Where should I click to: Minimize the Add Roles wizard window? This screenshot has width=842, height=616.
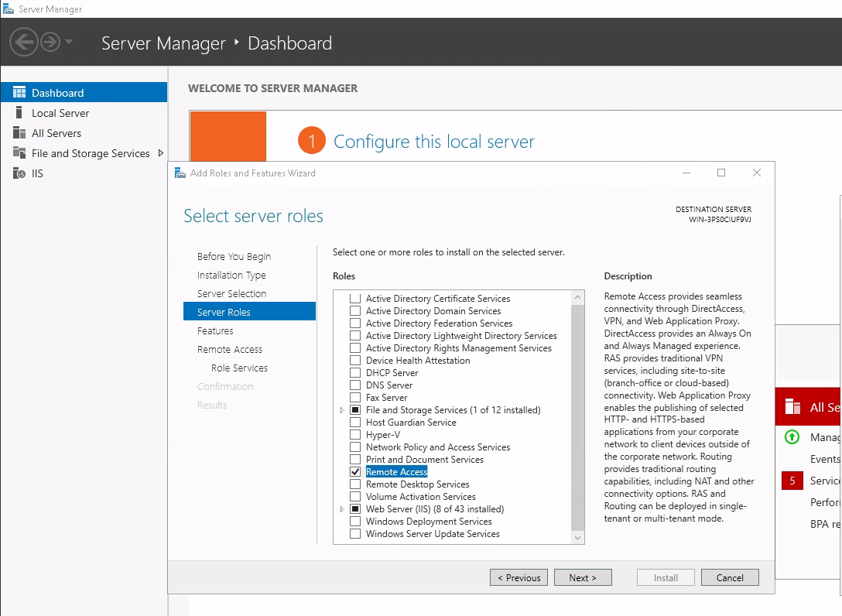coord(686,173)
